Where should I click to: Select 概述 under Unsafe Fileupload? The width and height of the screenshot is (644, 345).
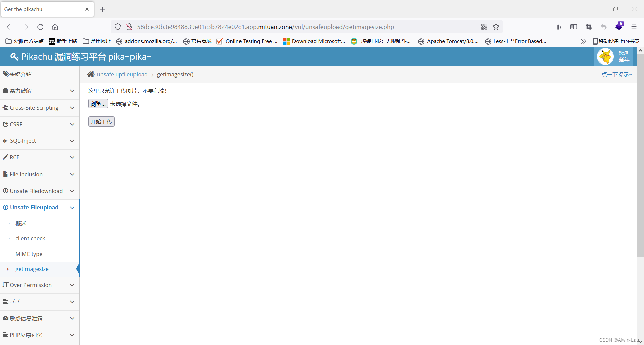(x=21, y=224)
